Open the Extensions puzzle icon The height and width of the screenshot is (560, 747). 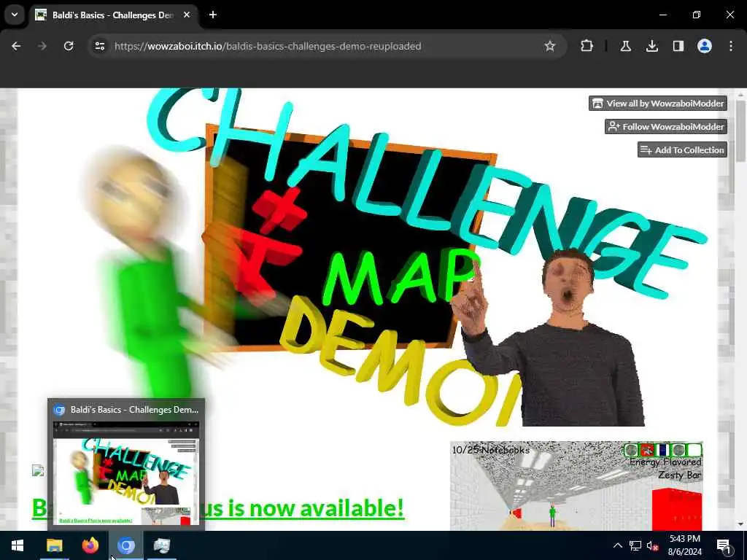coord(587,46)
